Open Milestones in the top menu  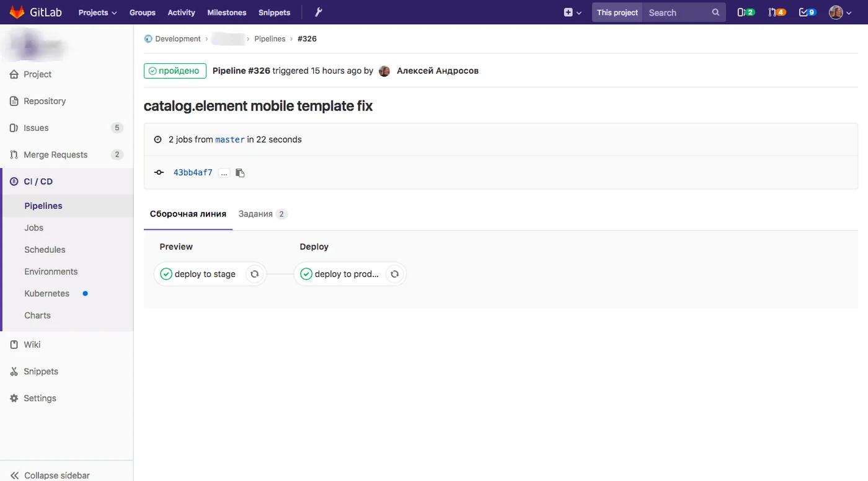click(x=227, y=12)
